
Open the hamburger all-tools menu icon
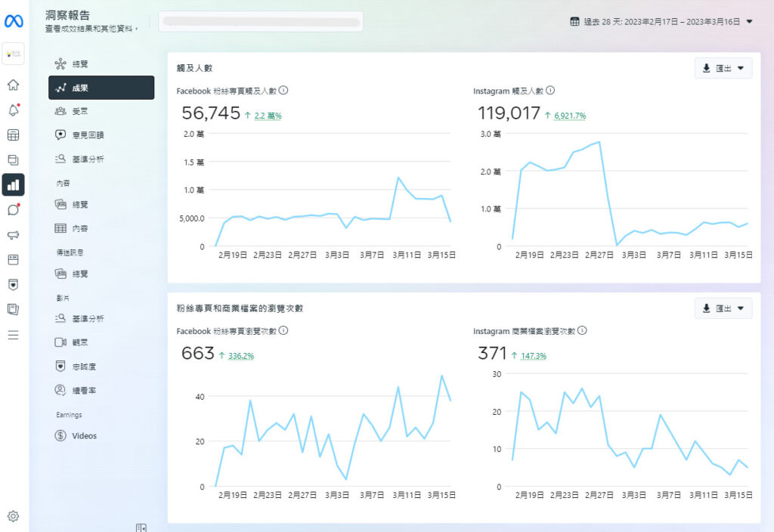(14, 335)
